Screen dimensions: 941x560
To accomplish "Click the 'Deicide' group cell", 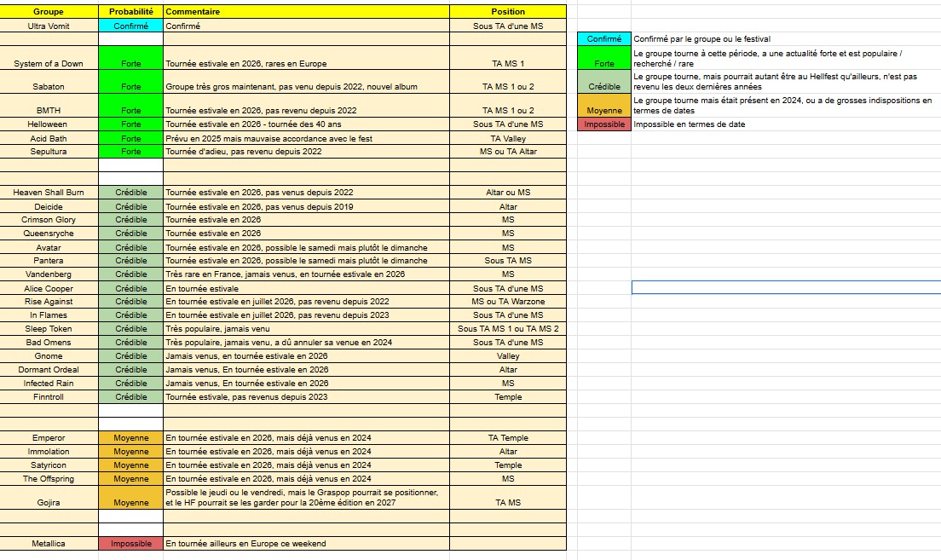I will [x=49, y=206].
